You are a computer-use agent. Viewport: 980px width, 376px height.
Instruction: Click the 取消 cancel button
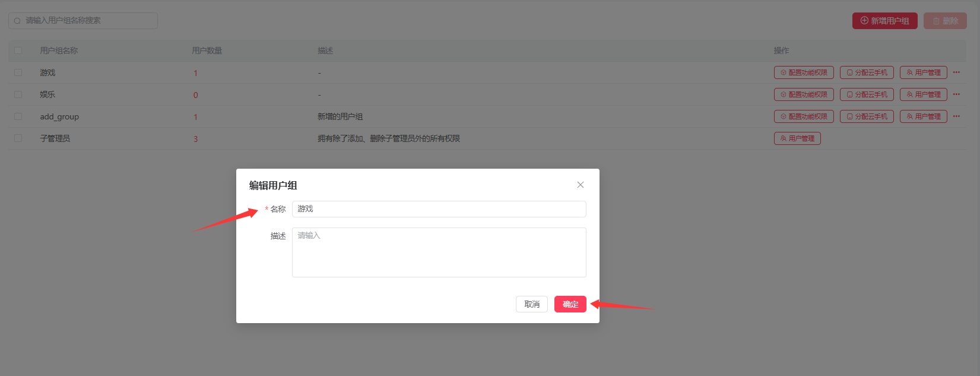point(531,304)
